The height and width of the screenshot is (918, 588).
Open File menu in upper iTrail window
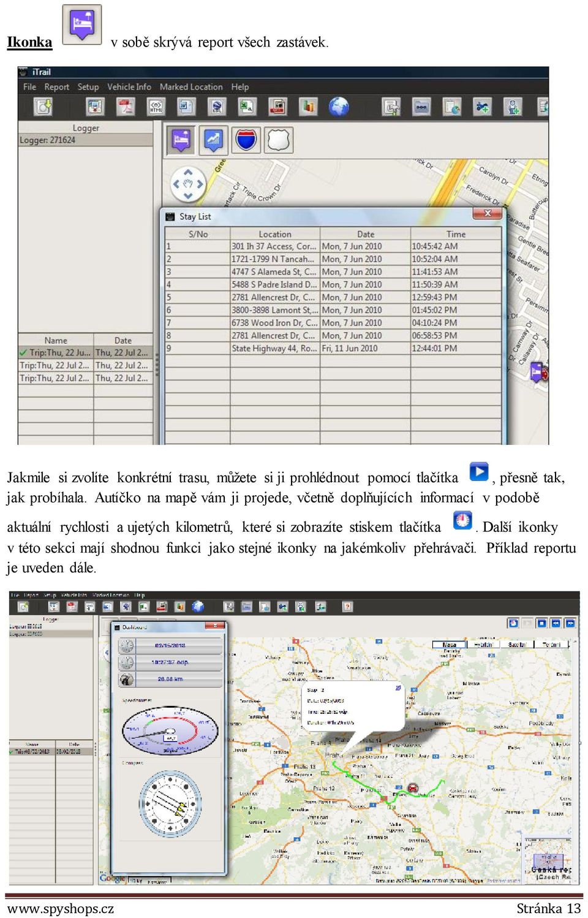pyautogui.click(x=29, y=87)
